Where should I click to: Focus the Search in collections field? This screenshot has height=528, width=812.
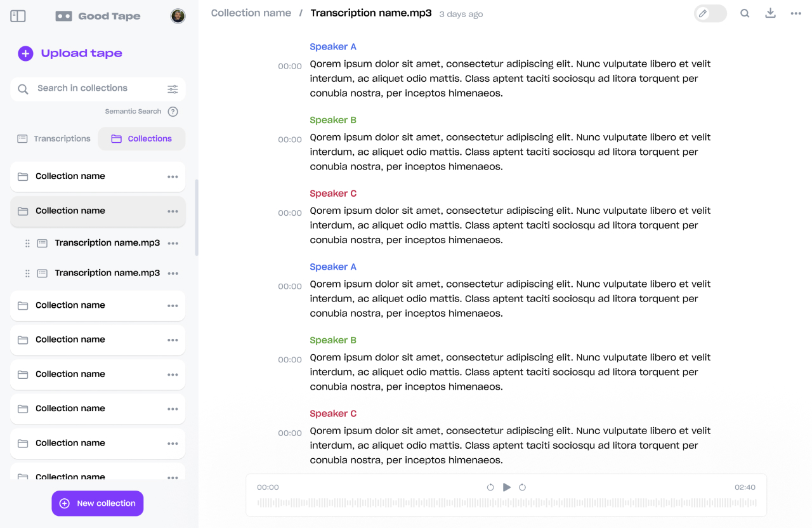(95, 88)
